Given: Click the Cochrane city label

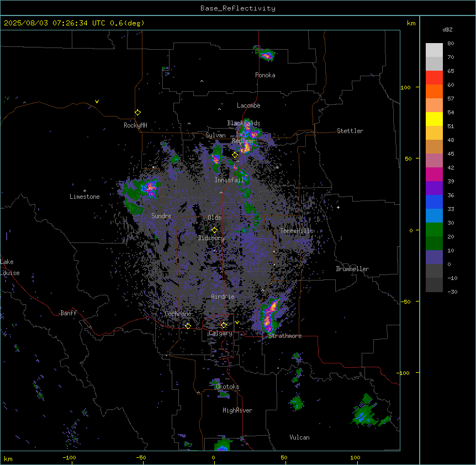Looking at the screenshot, I should coord(178,314).
